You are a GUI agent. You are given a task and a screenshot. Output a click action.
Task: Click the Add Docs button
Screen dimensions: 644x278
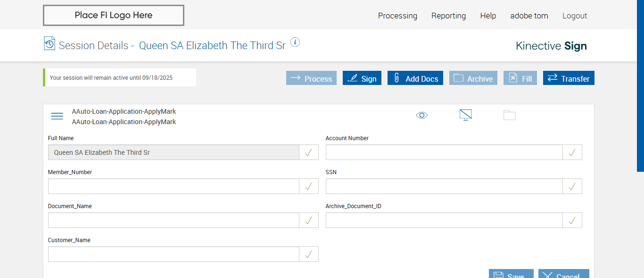point(416,78)
